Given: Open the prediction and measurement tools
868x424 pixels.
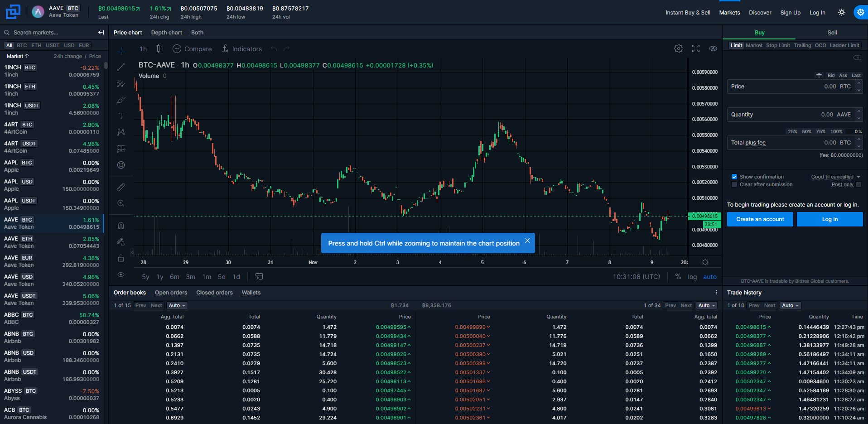Looking at the screenshot, I should click(121, 149).
